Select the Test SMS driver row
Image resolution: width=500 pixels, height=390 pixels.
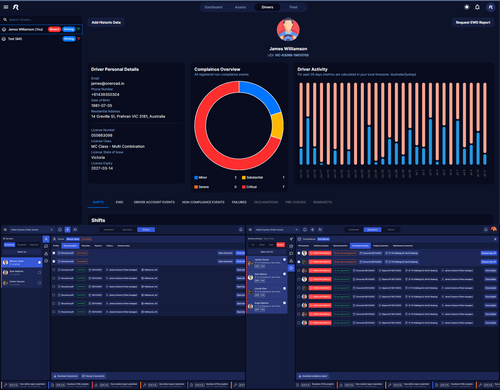(x=41, y=39)
